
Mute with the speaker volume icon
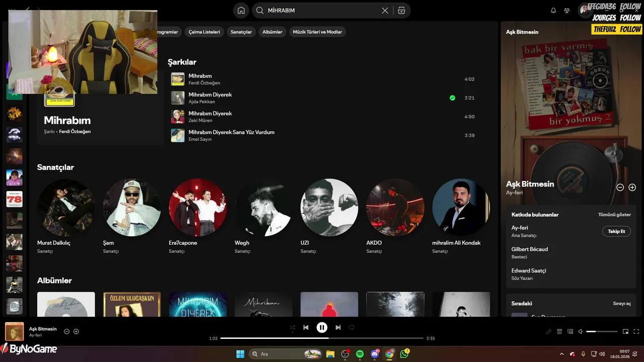pyautogui.click(x=580, y=332)
